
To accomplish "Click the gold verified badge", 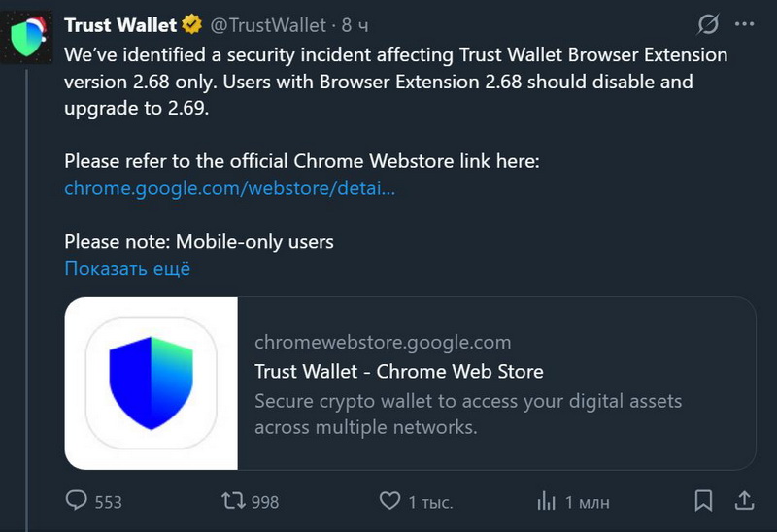I will coord(194,25).
